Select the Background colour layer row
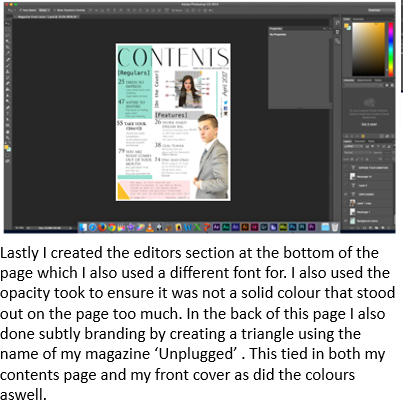This screenshot has height=406, width=403. 369,221
